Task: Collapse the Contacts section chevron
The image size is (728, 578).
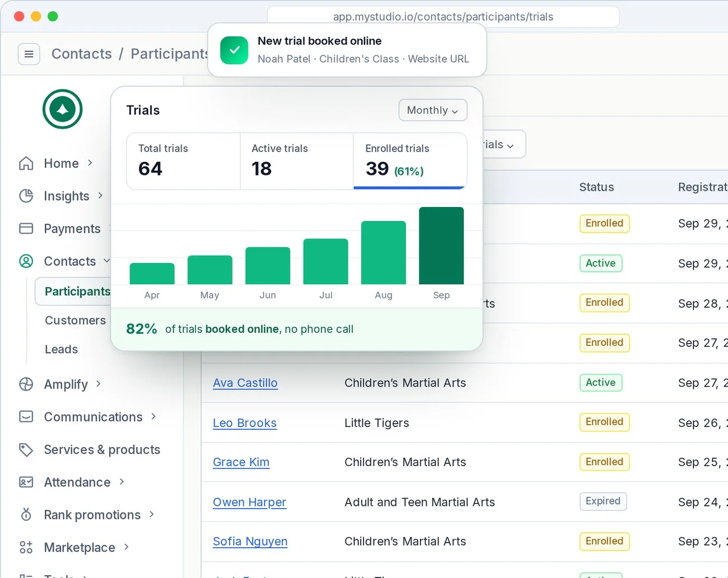Action: pos(107,261)
